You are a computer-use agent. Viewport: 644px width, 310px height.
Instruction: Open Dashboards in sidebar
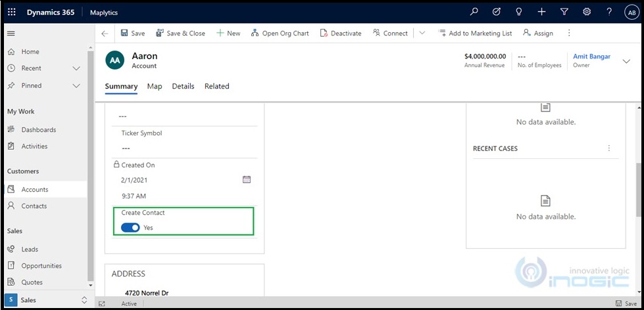(x=45, y=129)
